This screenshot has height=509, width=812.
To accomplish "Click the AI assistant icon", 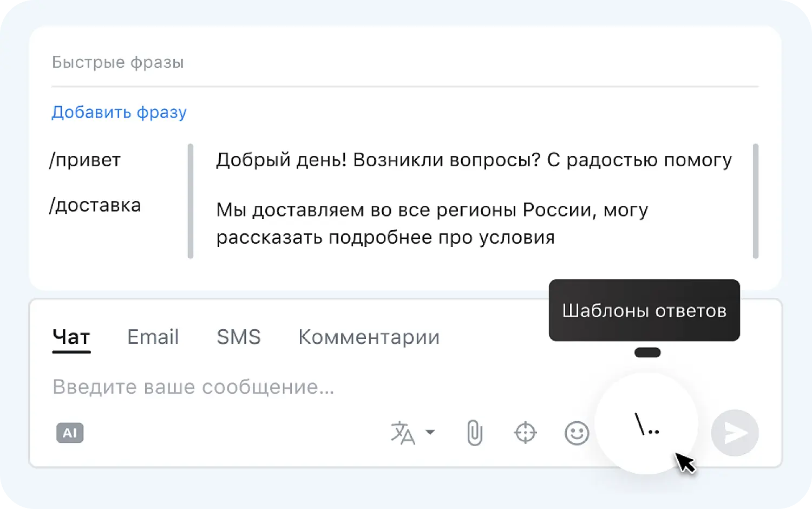I will click(69, 433).
